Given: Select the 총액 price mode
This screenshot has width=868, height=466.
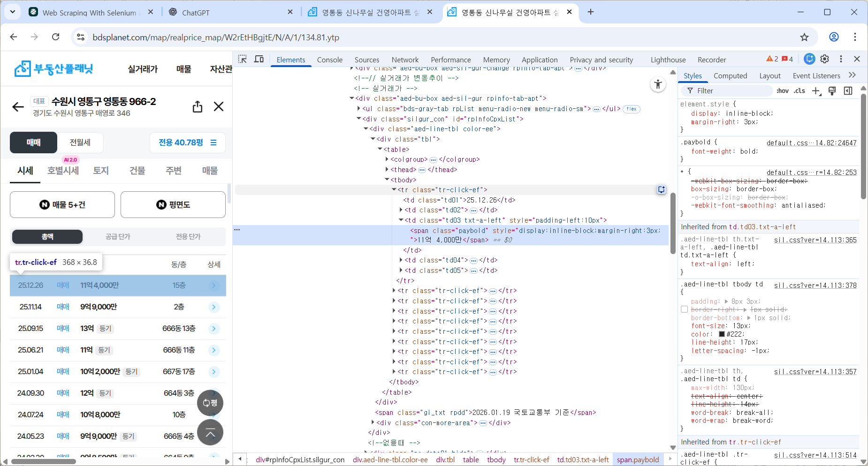Looking at the screenshot, I should 47,237.
